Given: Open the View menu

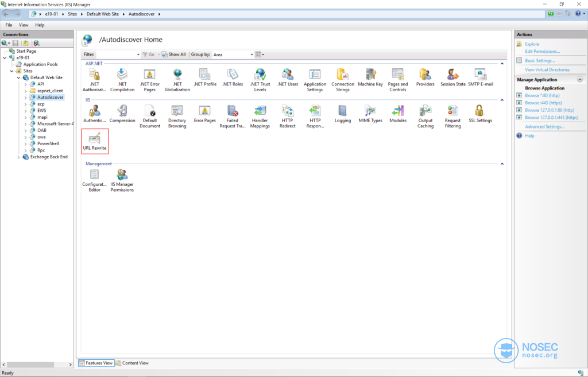Looking at the screenshot, I should click(x=24, y=25).
